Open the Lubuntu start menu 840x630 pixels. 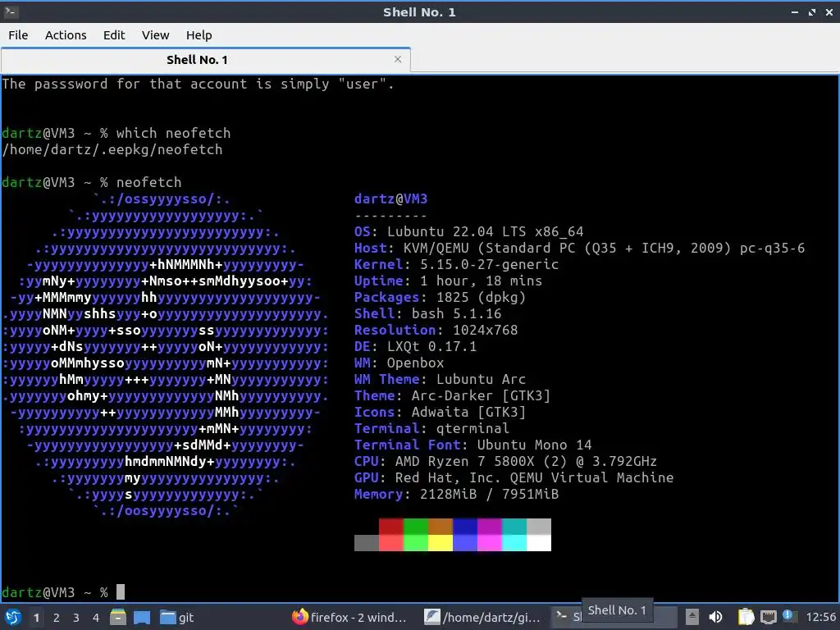click(x=13, y=617)
